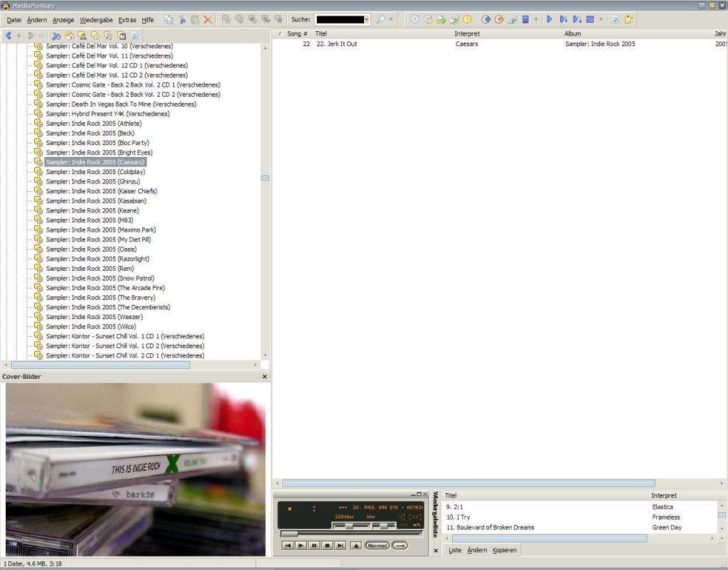The image size is (728, 570).
Task: Click the Play Last toolbar icon
Action: [577, 19]
